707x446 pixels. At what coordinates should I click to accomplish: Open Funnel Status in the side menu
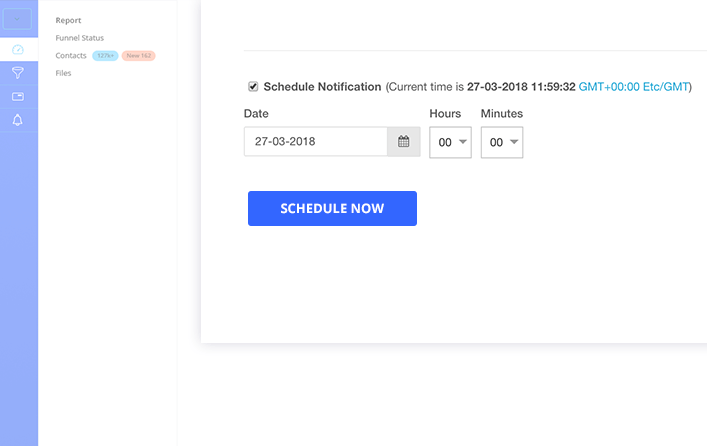pyautogui.click(x=80, y=38)
